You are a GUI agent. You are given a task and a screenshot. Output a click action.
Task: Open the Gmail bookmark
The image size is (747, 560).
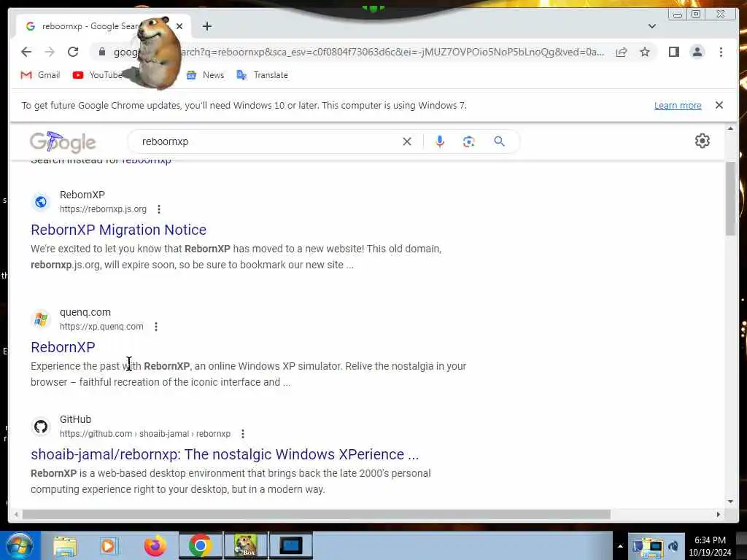[41, 75]
